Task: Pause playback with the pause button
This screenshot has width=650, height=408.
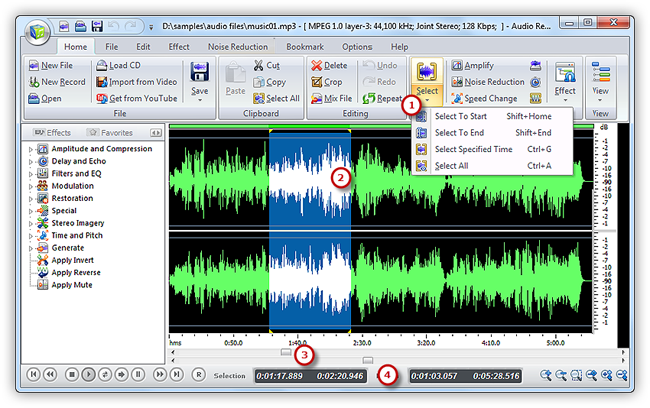Action: [x=138, y=375]
